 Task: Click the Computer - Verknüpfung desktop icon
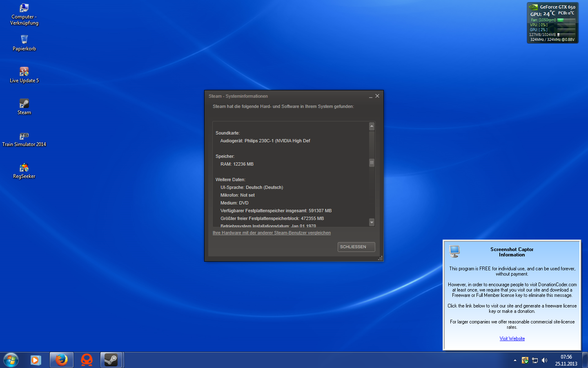pos(24,8)
